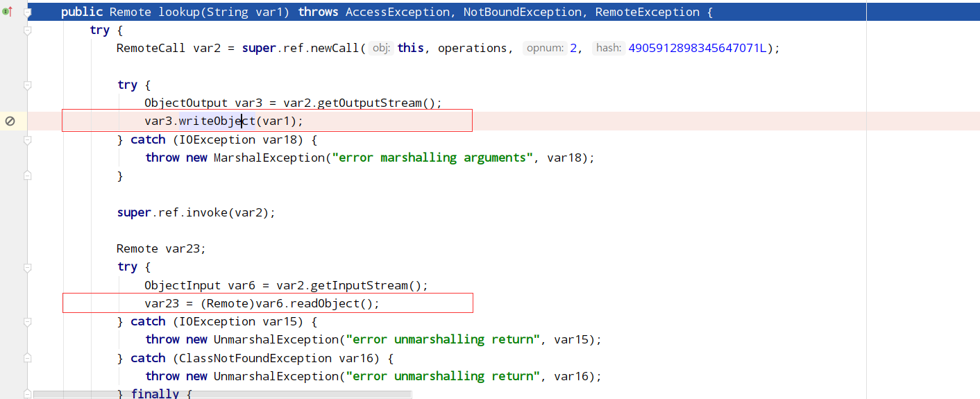Click the ObjectInput type declaration

coord(183,285)
